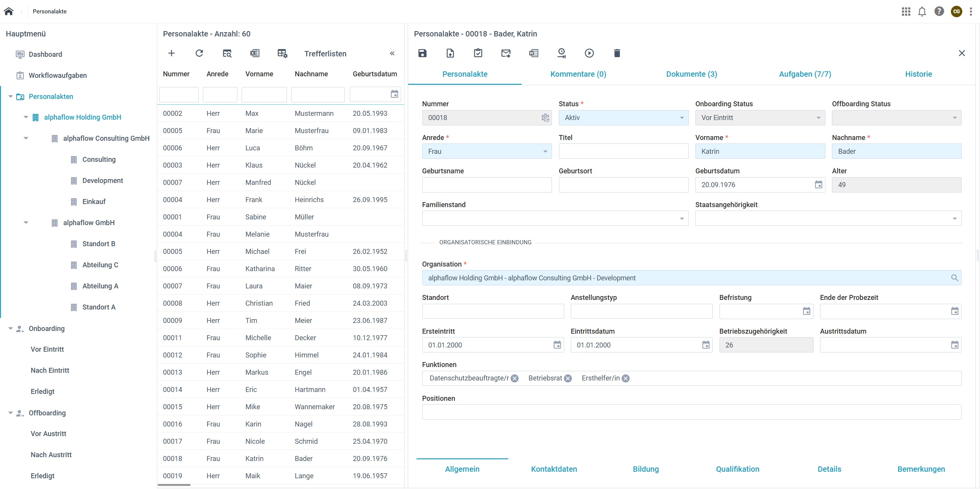
Task: Click the start workflow play icon
Action: pyautogui.click(x=589, y=53)
